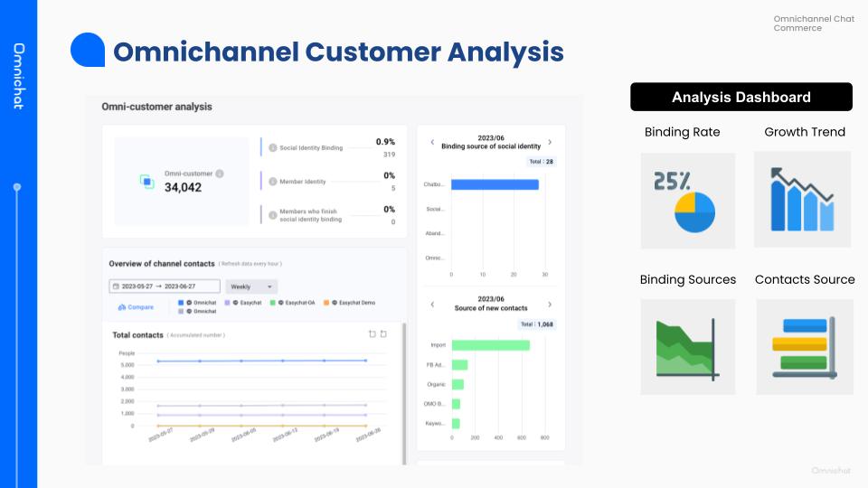
Task: Click the Analysis Dashboard header tab
Action: [741, 98]
